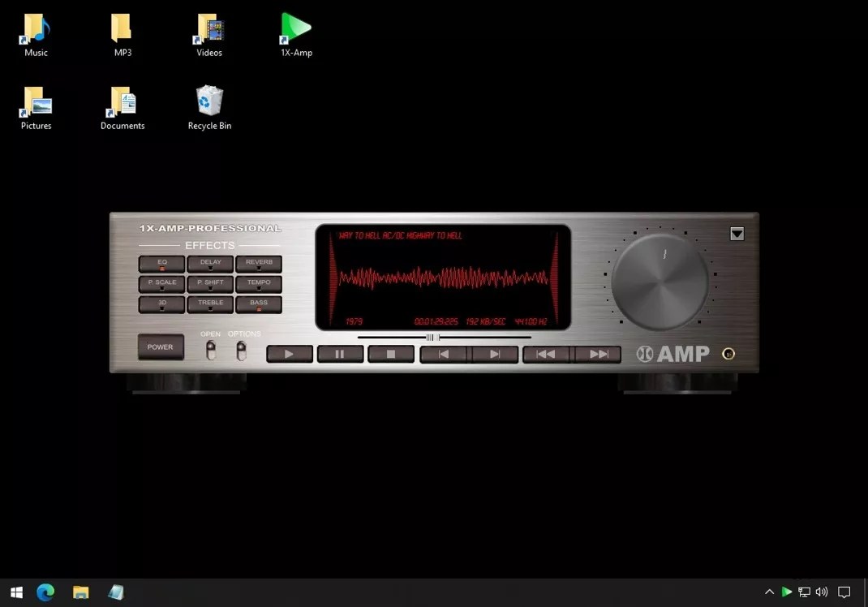Rewind within the current song
The height and width of the screenshot is (607, 868).
tap(544, 353)
